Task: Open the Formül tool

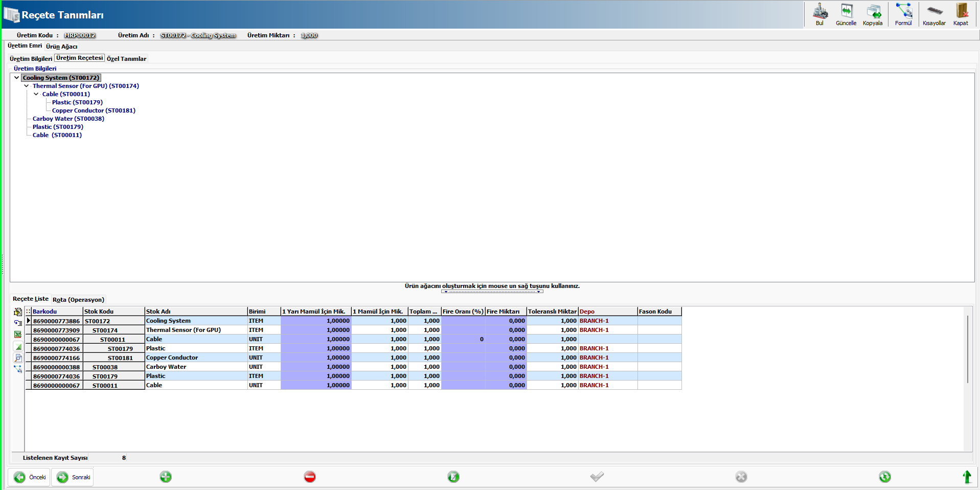Action: coord(903,14)
